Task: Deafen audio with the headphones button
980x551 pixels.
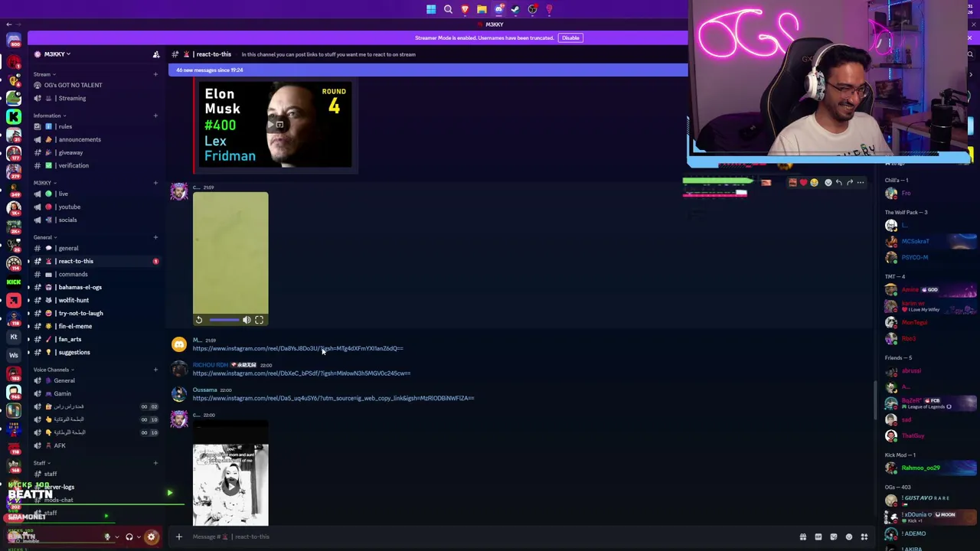Action: tap(129, 537)
